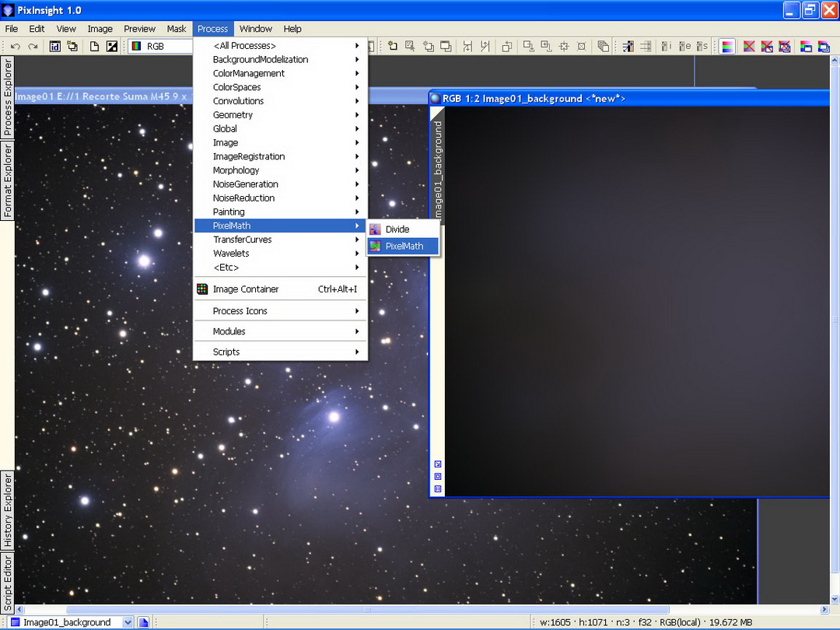The width and height of the screenshot is (840, 630).
Task: Open the Image01_background view selector dropdown
Action: (128, 622)
